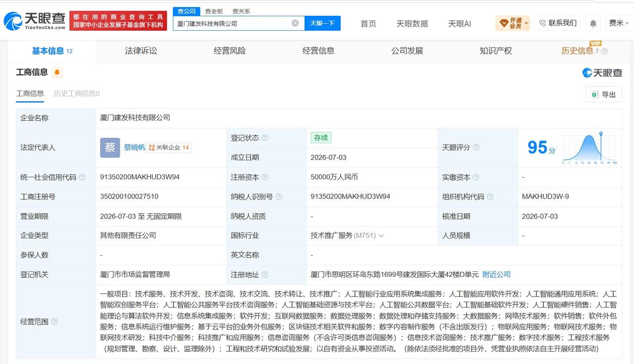The height and width of the screenshot is (364, 634).
Task: Open the help icon next to 历史信息 tab
Action: [x=604, y=51]
